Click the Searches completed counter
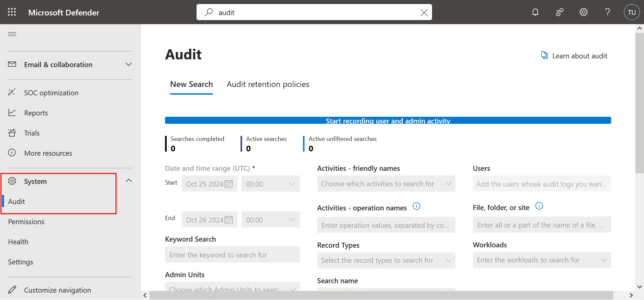Screen dimensions: 644x300 point(195,144)
